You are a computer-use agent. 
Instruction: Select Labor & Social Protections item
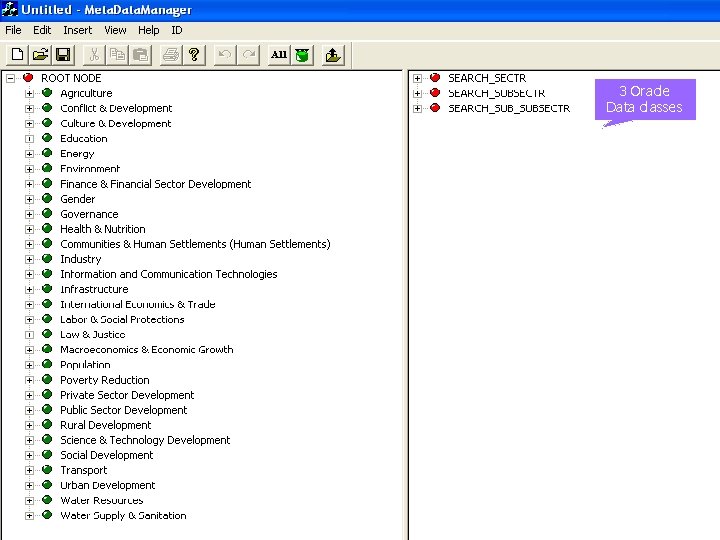coord(122,320)
